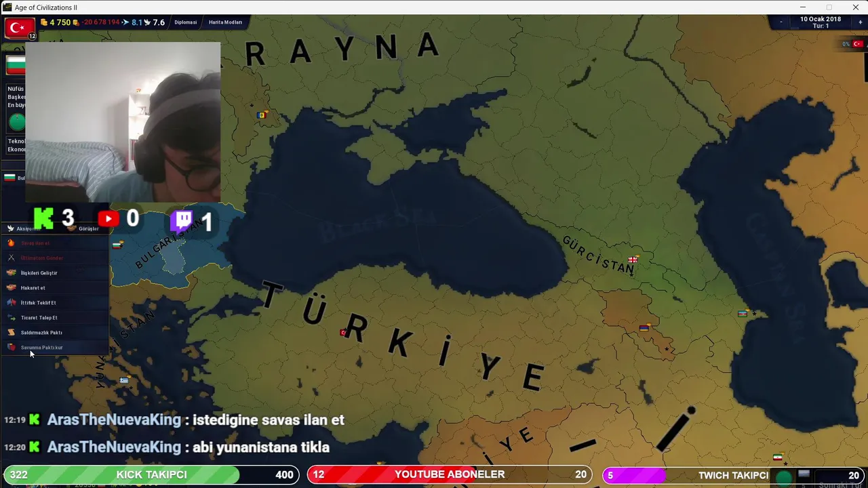Click the Kick logo counter overlay
Image resolution: width=868 pixels, height=488 pixels.
tap(43, 218)
